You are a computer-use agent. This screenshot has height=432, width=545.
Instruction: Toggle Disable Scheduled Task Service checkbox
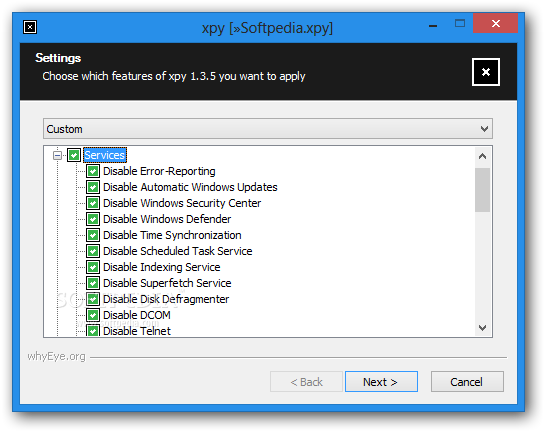(x=93, y=251)
